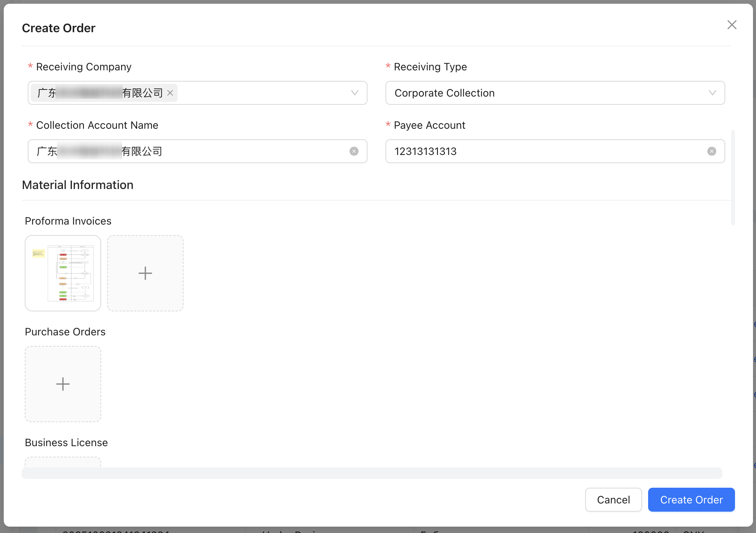Expand the Receiving Company dropdown arrow

(354, 93)
